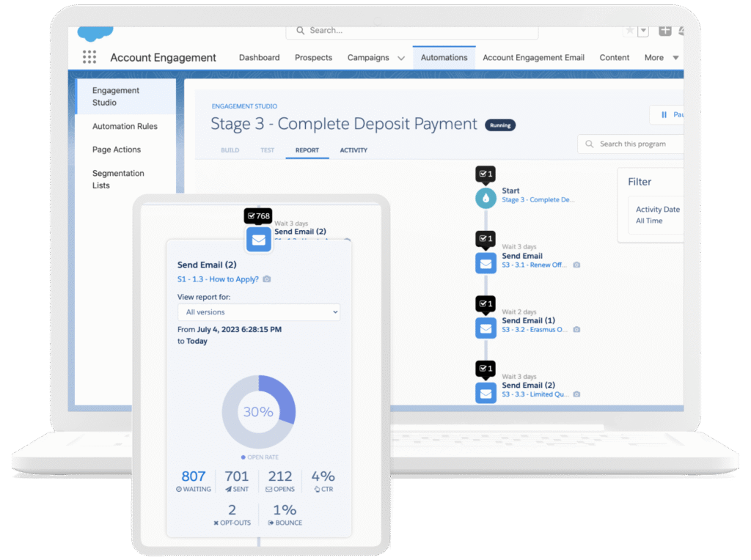The height and width of the screenshot is (560, 751).
Task: Switch to the Activity tab
Action: 353,150
